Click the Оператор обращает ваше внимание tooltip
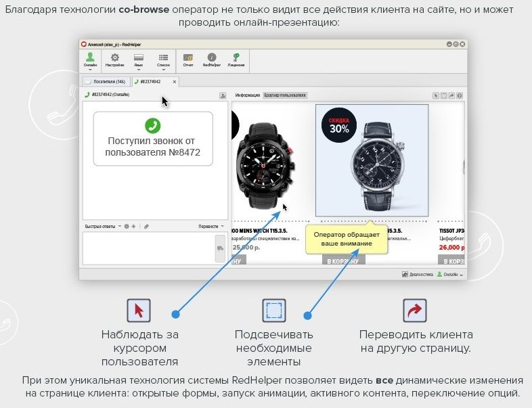This screenshot has width=532, height=408. click(347, 239)
